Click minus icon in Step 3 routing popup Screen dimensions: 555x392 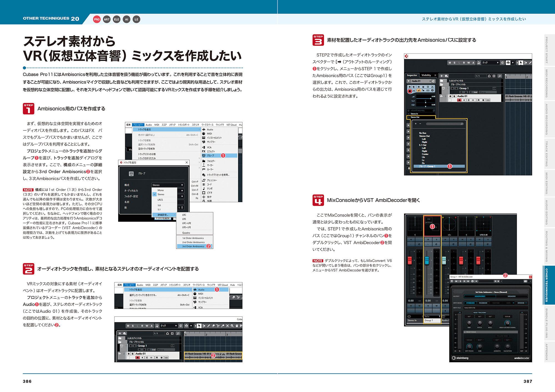420,124
